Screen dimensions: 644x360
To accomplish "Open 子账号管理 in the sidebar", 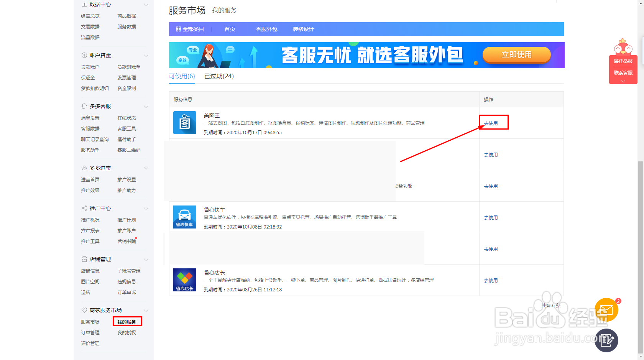I will click(x=129, y=271).
